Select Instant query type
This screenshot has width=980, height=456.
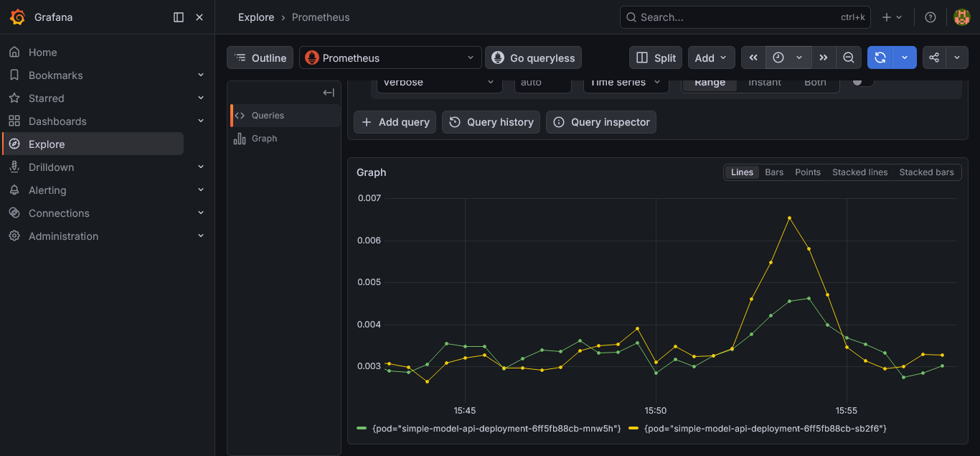pos(765,83)
